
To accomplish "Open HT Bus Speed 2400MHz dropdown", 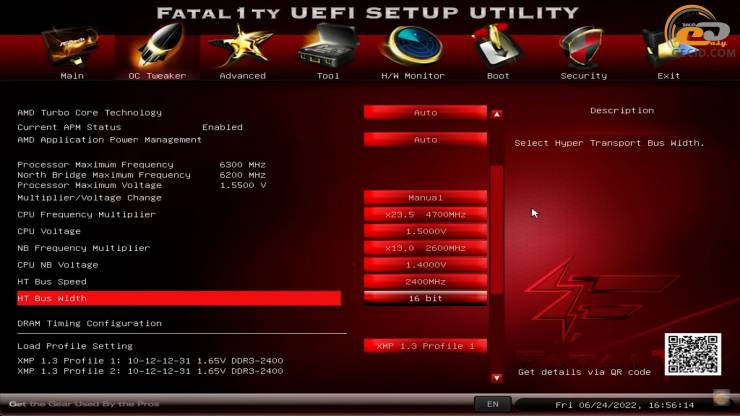I will pyautogui.click(x=425, y=281).
